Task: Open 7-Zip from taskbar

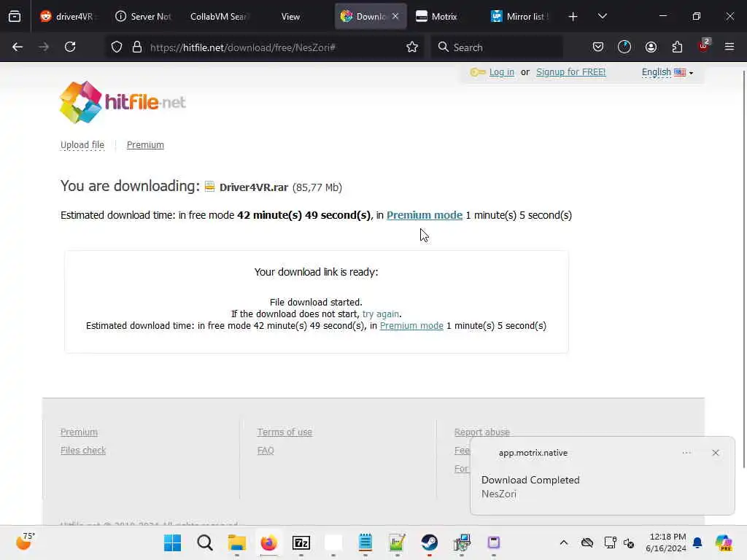Action: pos(301,542)
